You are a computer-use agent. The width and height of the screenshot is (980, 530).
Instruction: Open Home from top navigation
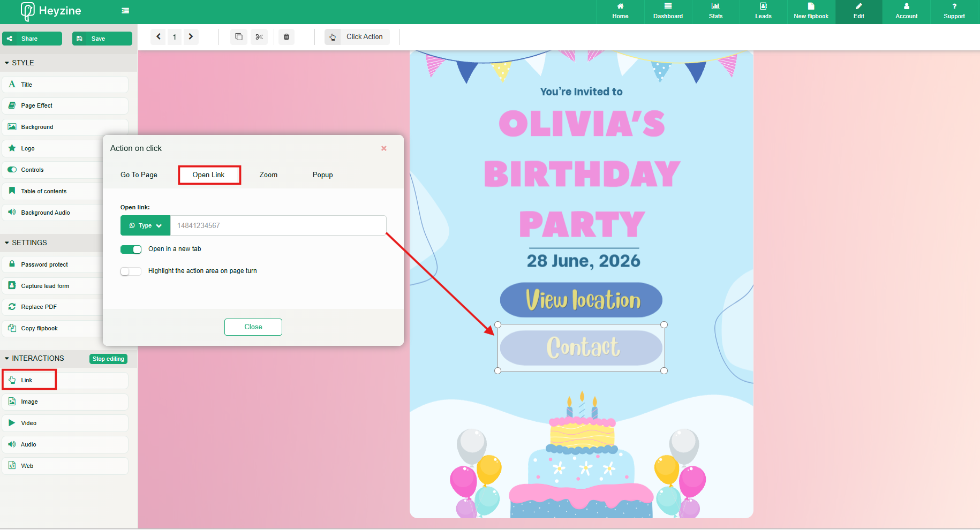click(620, 12)
